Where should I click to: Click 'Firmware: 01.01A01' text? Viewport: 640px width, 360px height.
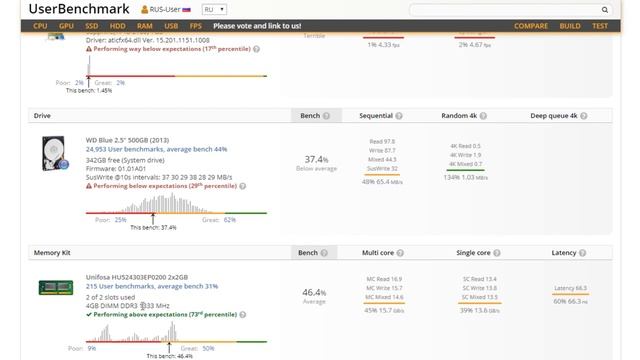pyautogui.click(x=116, y=169)
